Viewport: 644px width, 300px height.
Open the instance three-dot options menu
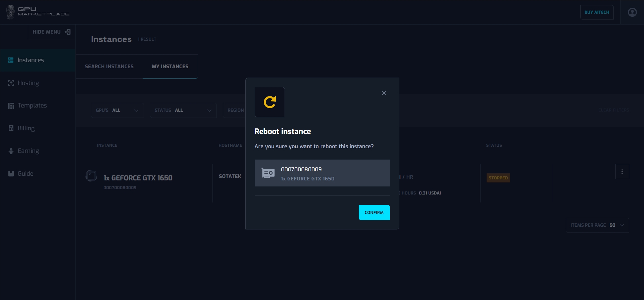[x=622, y=172]
